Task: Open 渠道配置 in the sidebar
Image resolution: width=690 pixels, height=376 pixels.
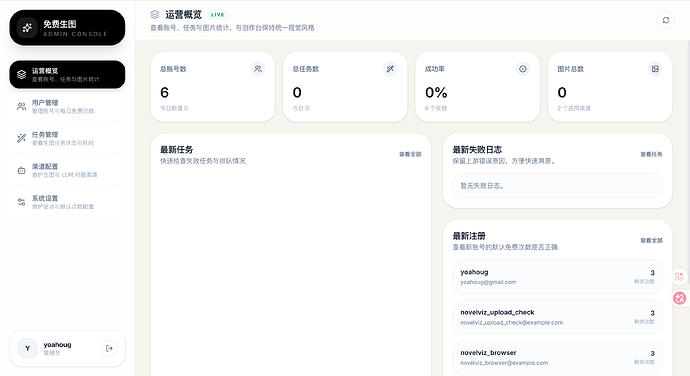Action: point(67,170)
